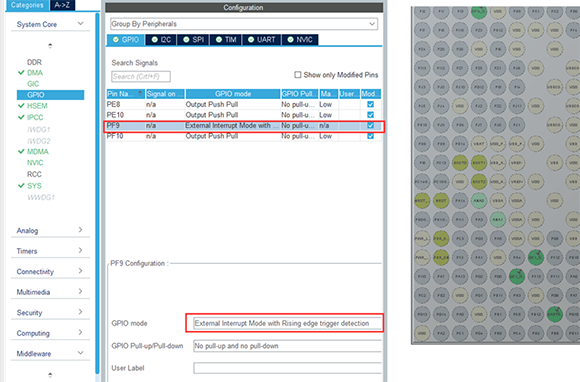
Task: Select the PE10 row in the pin table
Action: 244,115
